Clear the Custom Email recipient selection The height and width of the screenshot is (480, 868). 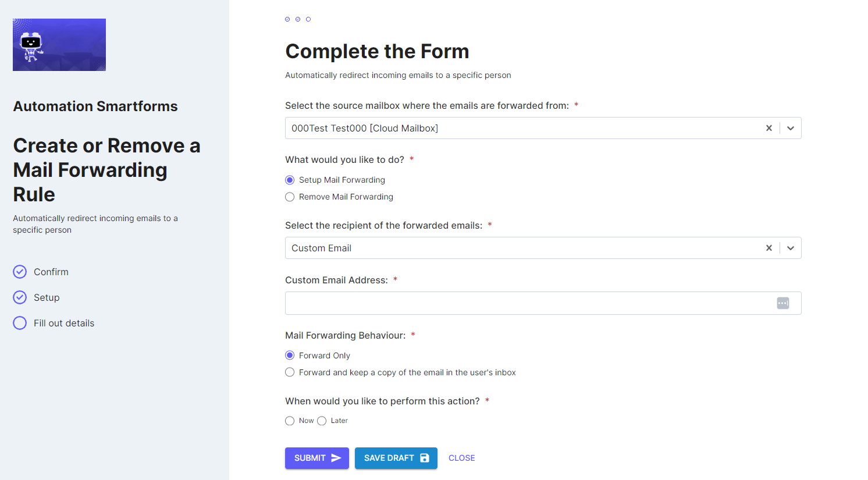click(769, 248)
